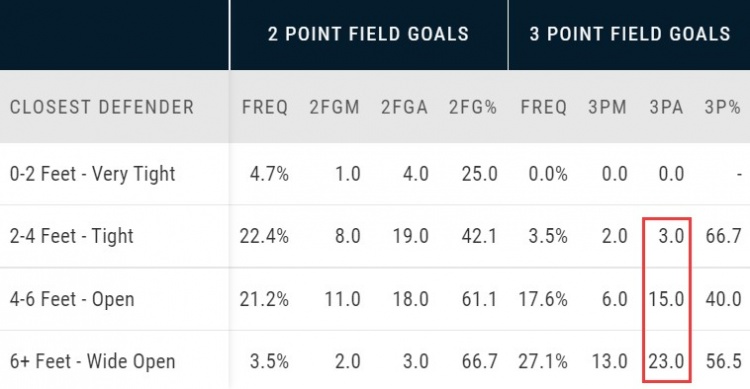Select the 0-2 Feet - Very Tight row
Image resolution: width=750 pixels, height=389 pixels.
click(375, 174)
